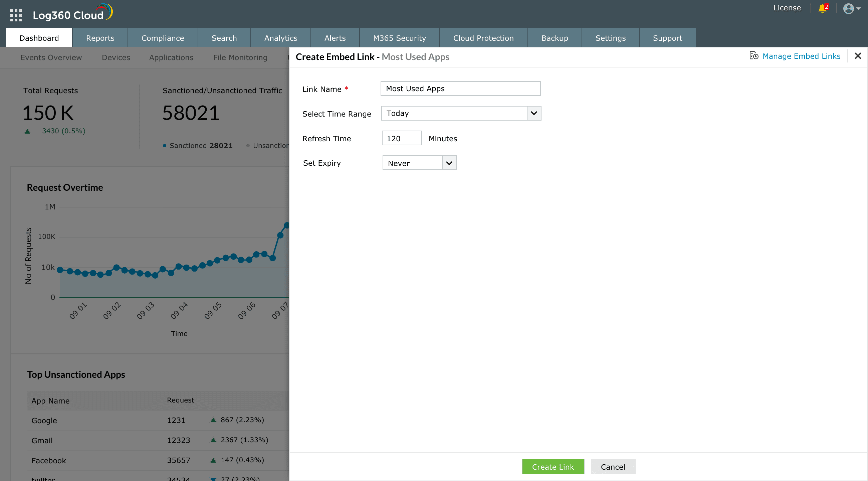This screenshot has width=868, height=481.
Task: Open the Set Expiry dropdown
Action: click(x=419, y=163)
